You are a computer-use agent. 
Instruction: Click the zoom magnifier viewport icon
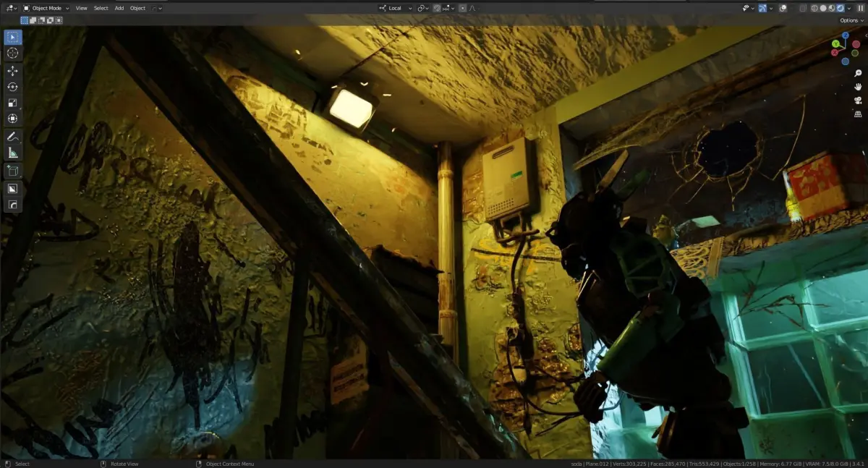(858, 74)
